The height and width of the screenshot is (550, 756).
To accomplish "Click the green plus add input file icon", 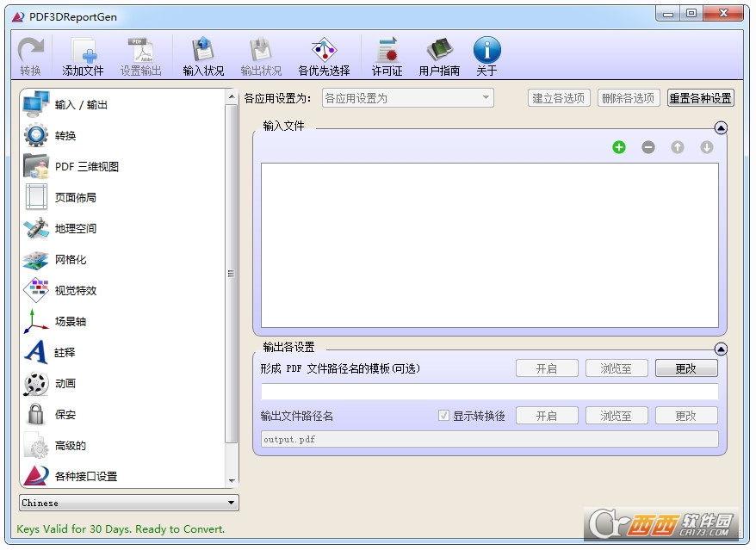I will pos(619,147).
